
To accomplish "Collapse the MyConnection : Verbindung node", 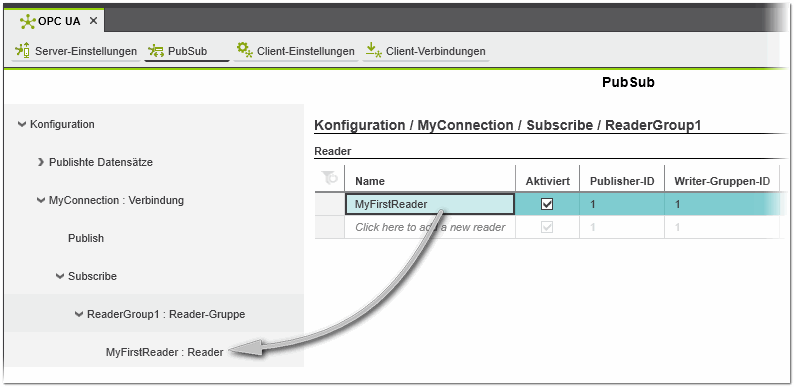I will pos(41,201).
